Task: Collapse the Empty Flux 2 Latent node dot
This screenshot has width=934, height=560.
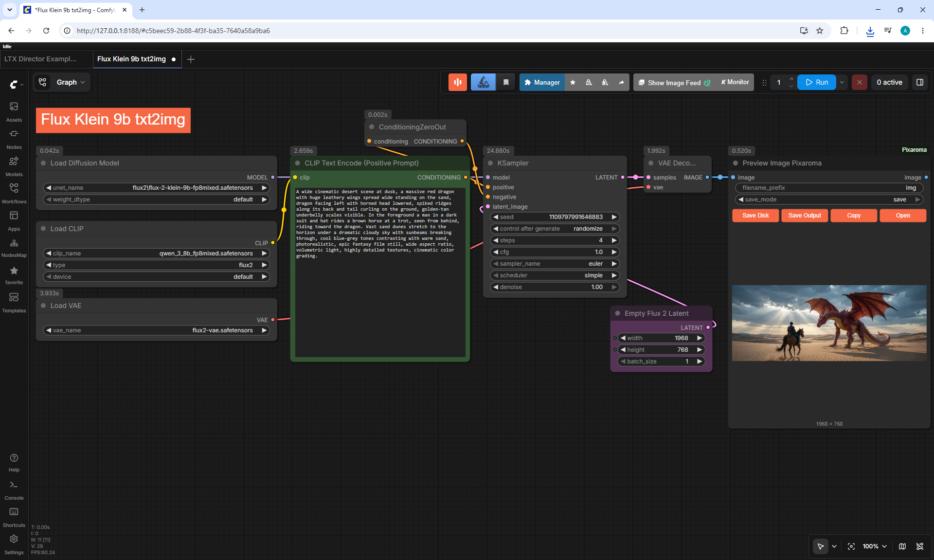Action: tap(618, 313)
